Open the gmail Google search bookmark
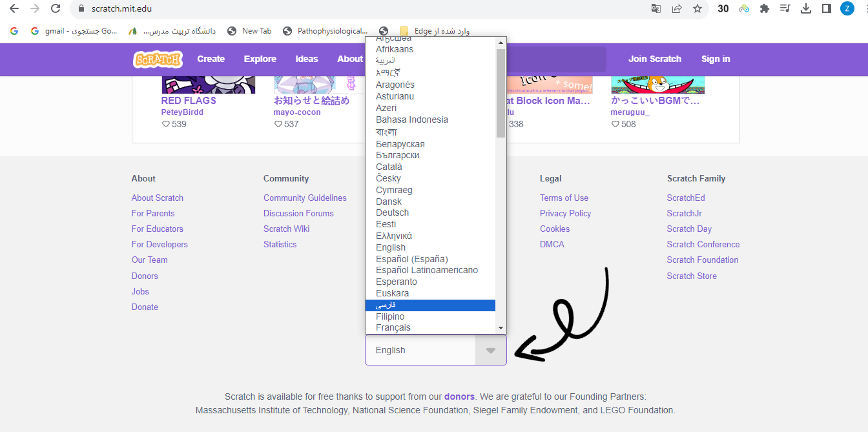 (x=74, y=31)
